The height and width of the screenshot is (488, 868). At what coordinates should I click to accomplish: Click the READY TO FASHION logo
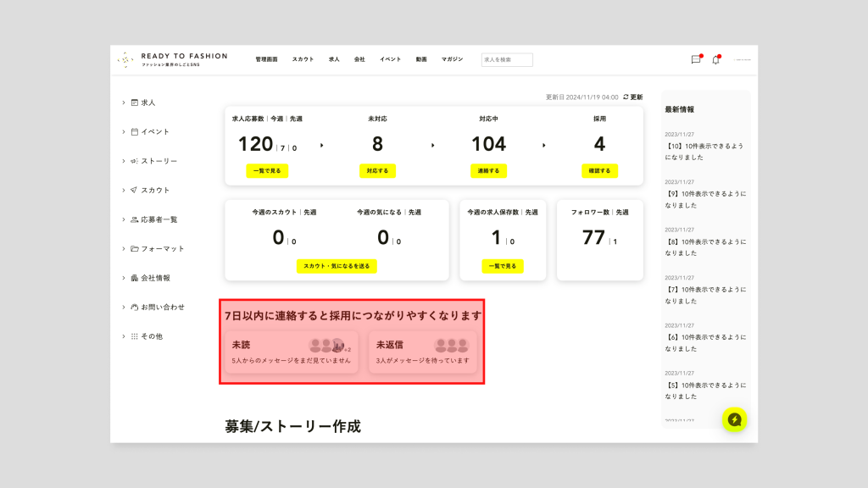pyautogui.click(x=173, y=59)
